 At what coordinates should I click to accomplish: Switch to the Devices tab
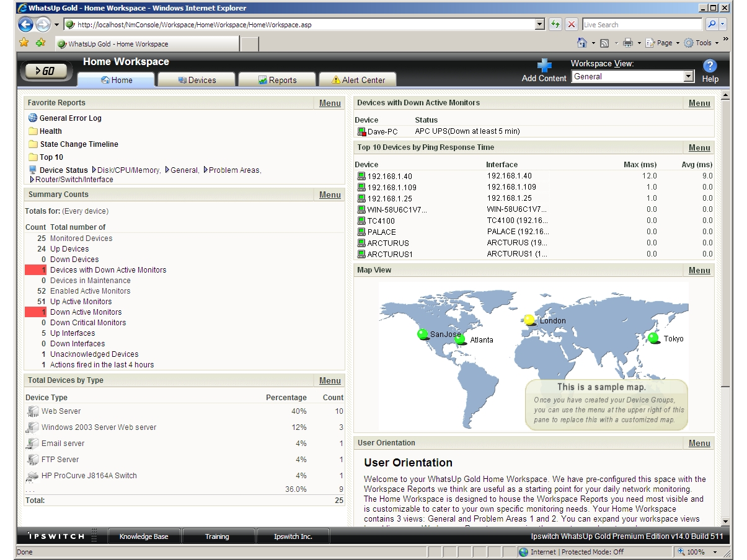(x=197, y=80)
